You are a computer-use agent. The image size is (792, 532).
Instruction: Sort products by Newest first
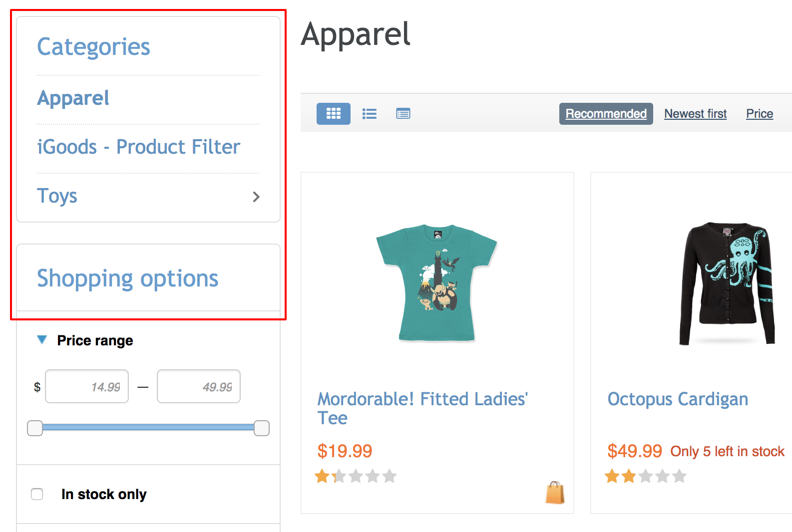pos(695,113)
